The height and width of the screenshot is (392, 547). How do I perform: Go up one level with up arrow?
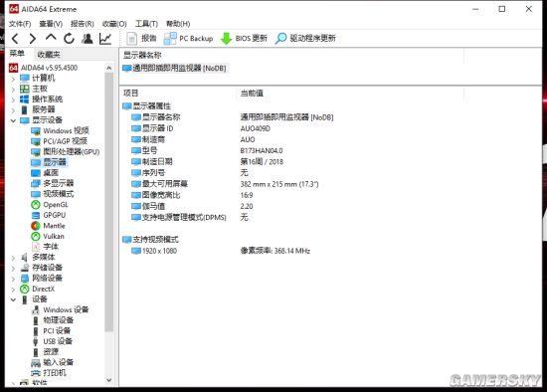tap(51, 38)
